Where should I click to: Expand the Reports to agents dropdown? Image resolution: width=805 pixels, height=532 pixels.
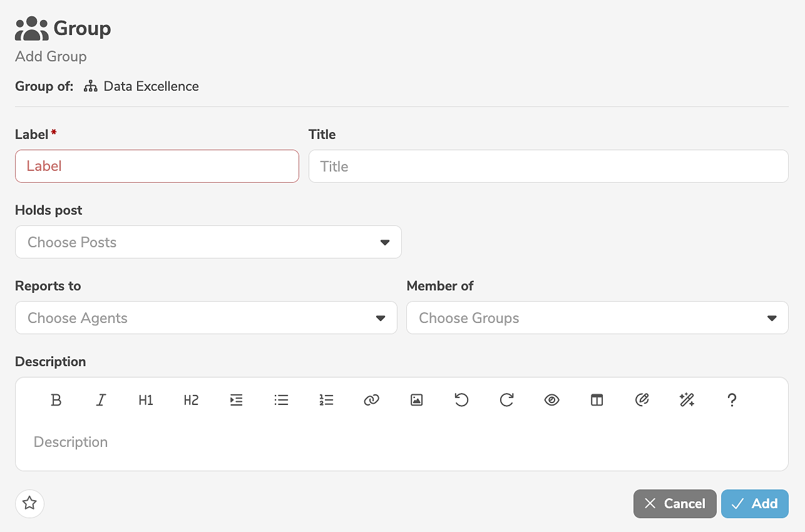coord(206,318)
